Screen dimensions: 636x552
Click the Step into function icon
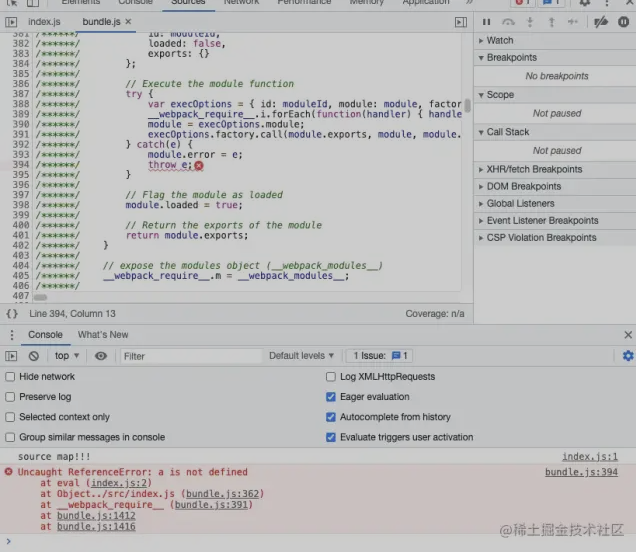click(x=530, y=22)
